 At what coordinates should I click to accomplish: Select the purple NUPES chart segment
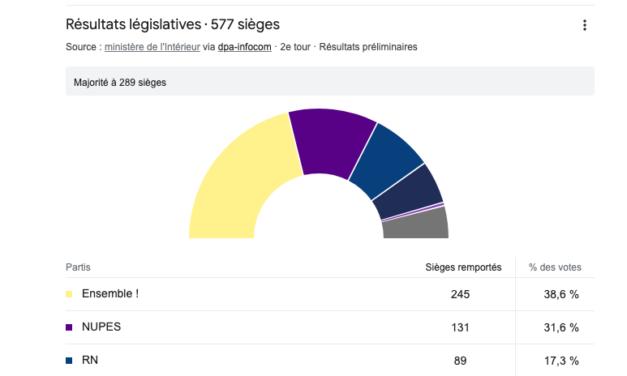pyautogui.click(x=332, y=142)
